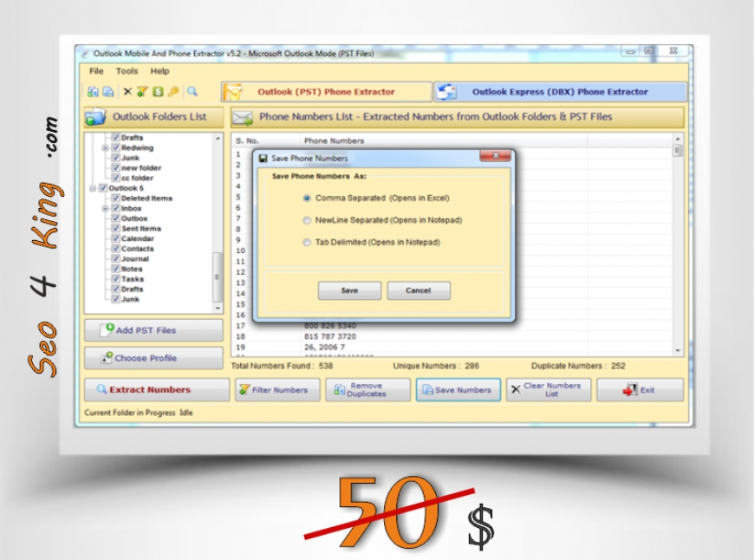The height and width of the screenshot is (560, 754).
Task: Uncheck the Outlook 5 checkbox
Action: [103, 188]
